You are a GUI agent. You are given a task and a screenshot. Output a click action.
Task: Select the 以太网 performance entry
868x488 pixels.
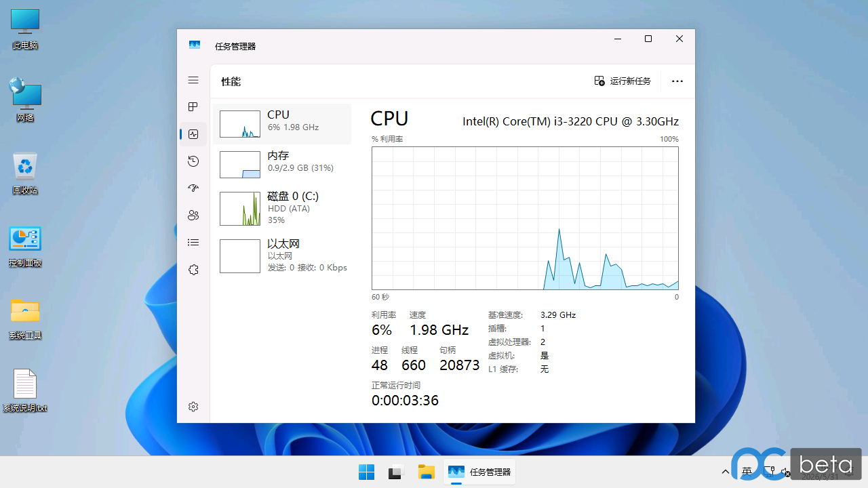282,256
